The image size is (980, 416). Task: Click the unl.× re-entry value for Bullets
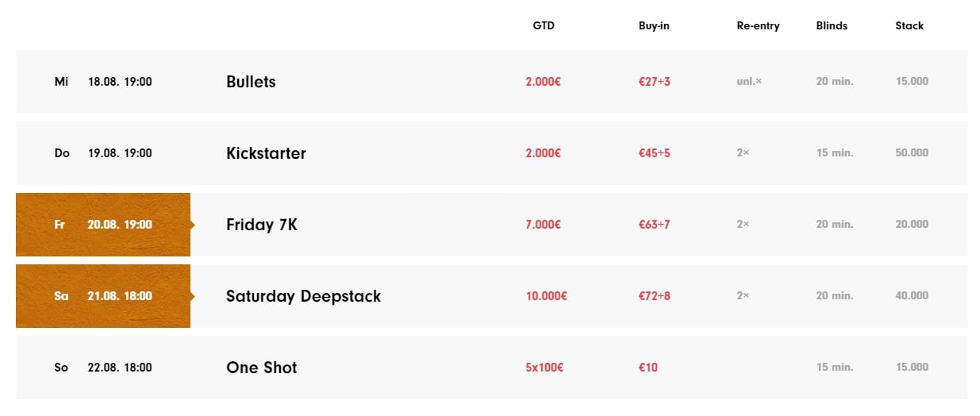749,82
